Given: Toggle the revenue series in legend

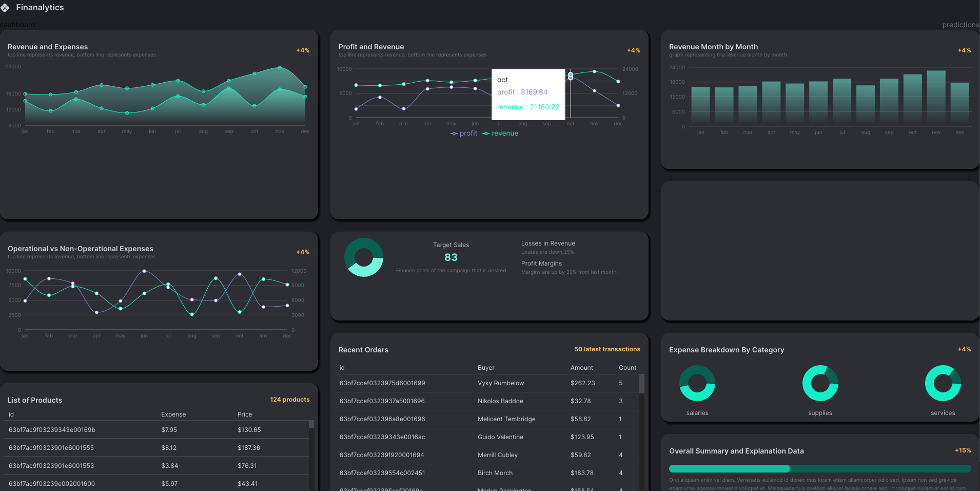Looking at the screenshot, I should 500,134.
